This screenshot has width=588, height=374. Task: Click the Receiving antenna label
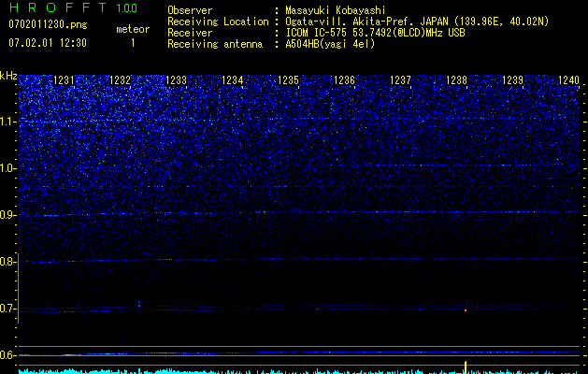[x=215, y=44]
